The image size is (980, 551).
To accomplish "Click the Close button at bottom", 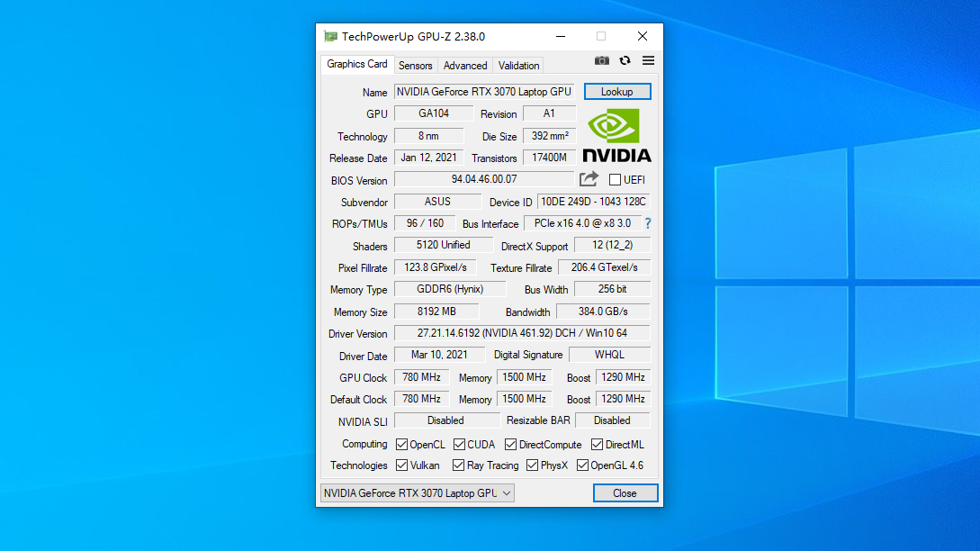I will 625,493.
